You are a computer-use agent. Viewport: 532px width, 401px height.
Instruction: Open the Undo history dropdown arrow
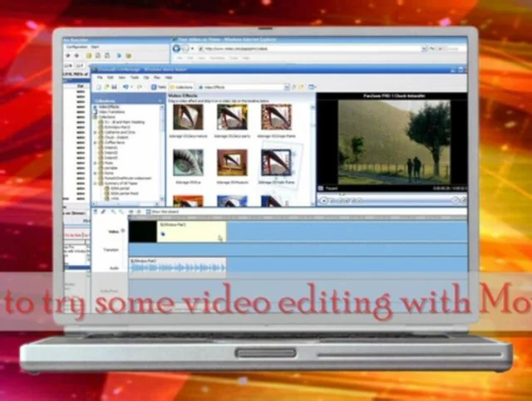tap(131, 87)
